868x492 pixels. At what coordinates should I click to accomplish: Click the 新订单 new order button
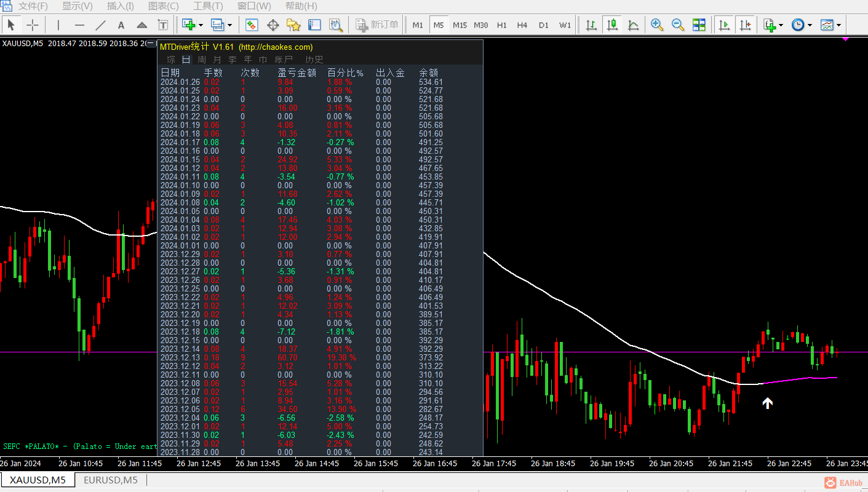point(378,25)
